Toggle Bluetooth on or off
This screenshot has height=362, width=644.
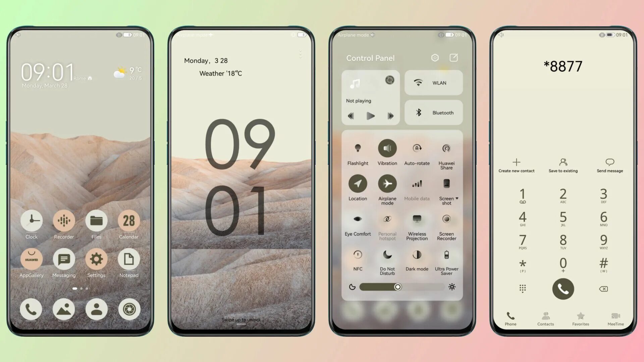coord(433,112)
